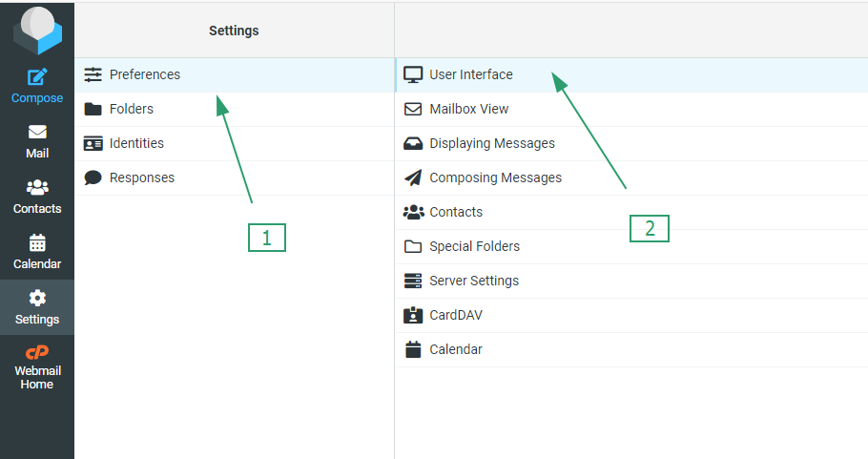Open Displaying Messages preferences

tap(491, 143)
